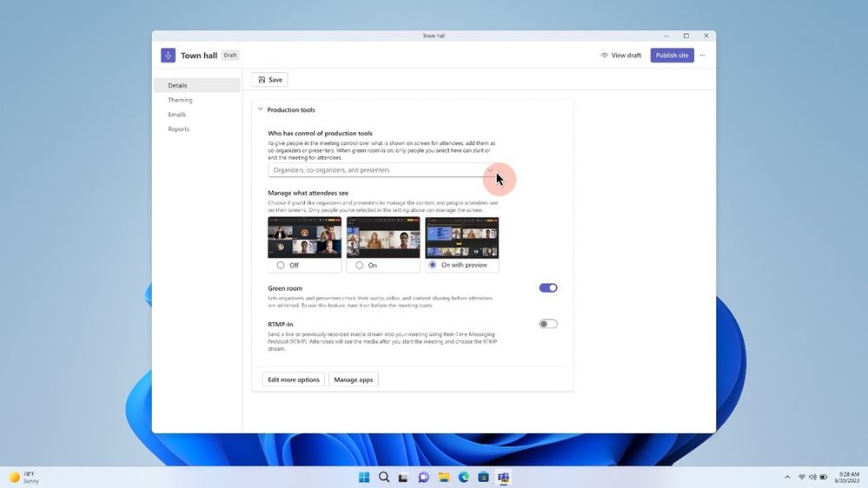868x488 pixels.
Task: Select the On radio button
Action: pyautogui.click(x=359, y=266)
